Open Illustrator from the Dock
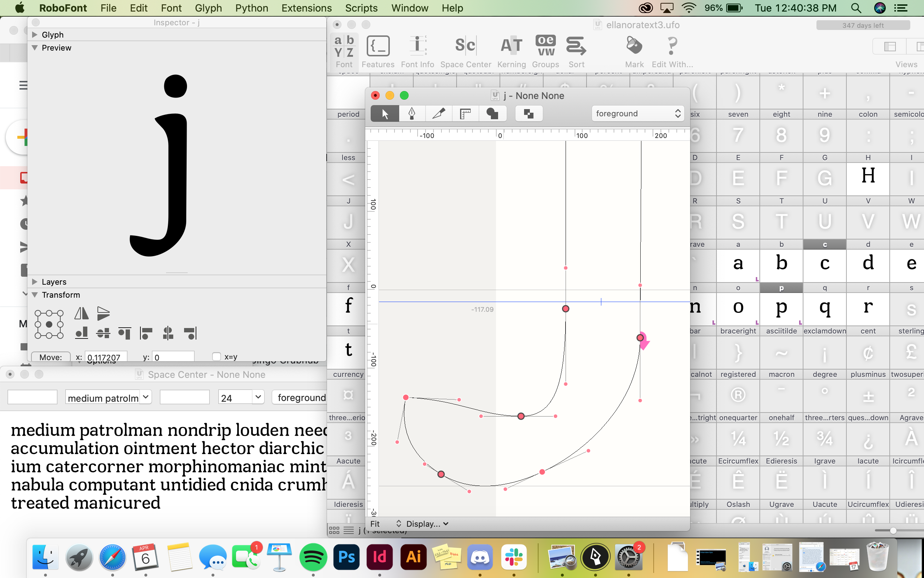Image resolution: width=924 pixels, height=578 pixels. [414, 557]
